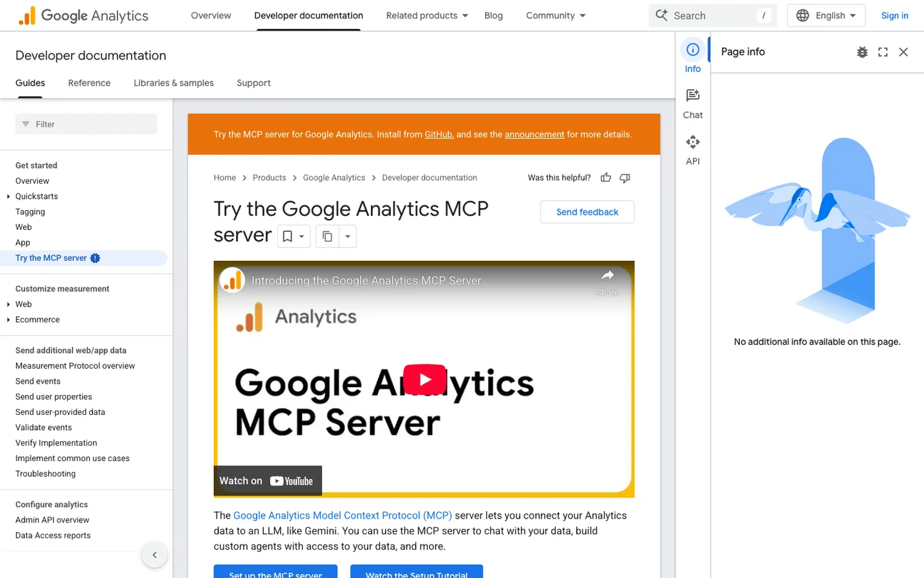
Task: Open the Related products dropdown
Action: (x=426, y=15)
